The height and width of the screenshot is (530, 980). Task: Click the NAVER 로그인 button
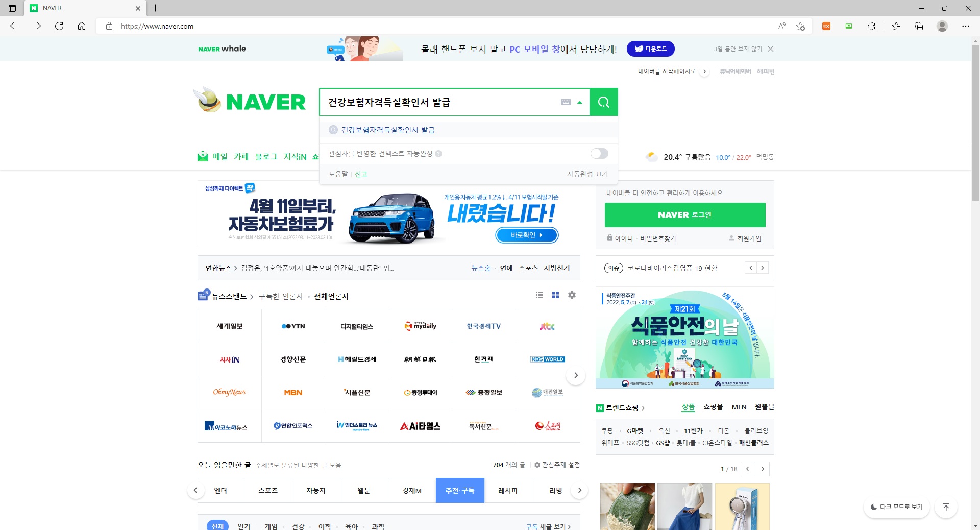(685, 215)
